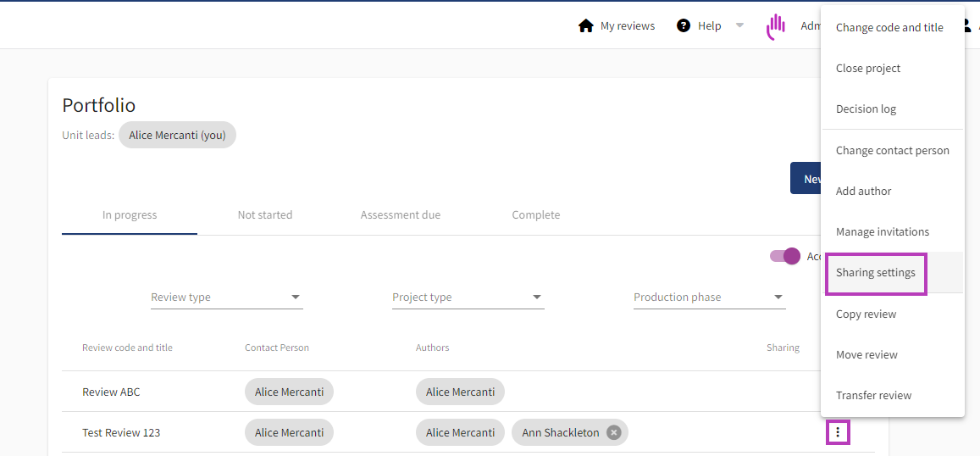The image size is (980, 456).
Task: Click Alice Mercanti (you) unit lead chip
Action: pyautogui.click(x=177, y=136)
